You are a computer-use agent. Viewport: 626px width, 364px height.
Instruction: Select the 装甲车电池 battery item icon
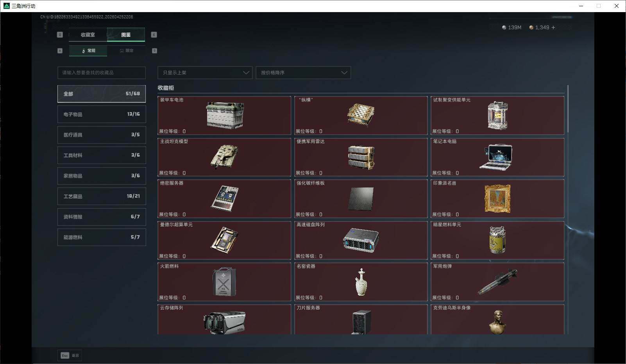[225, 115]
